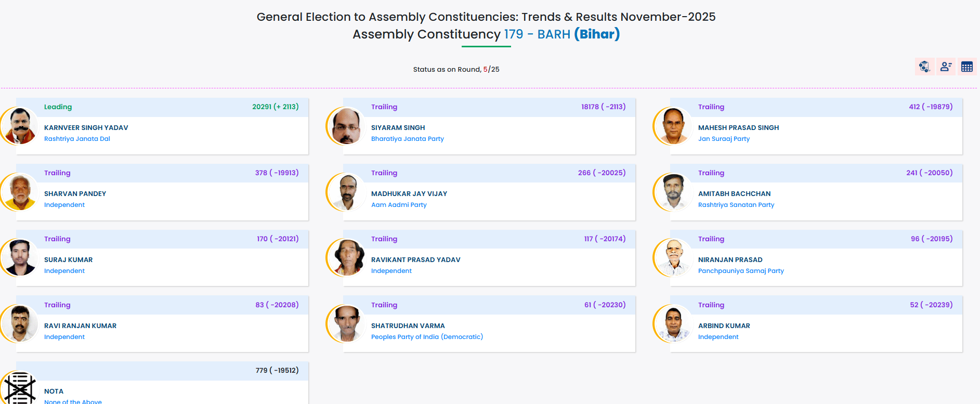Click Mahesh Prasad Singh's photo
The width and height of the screenshot is (980, 404).
click(x=673, y=126)
